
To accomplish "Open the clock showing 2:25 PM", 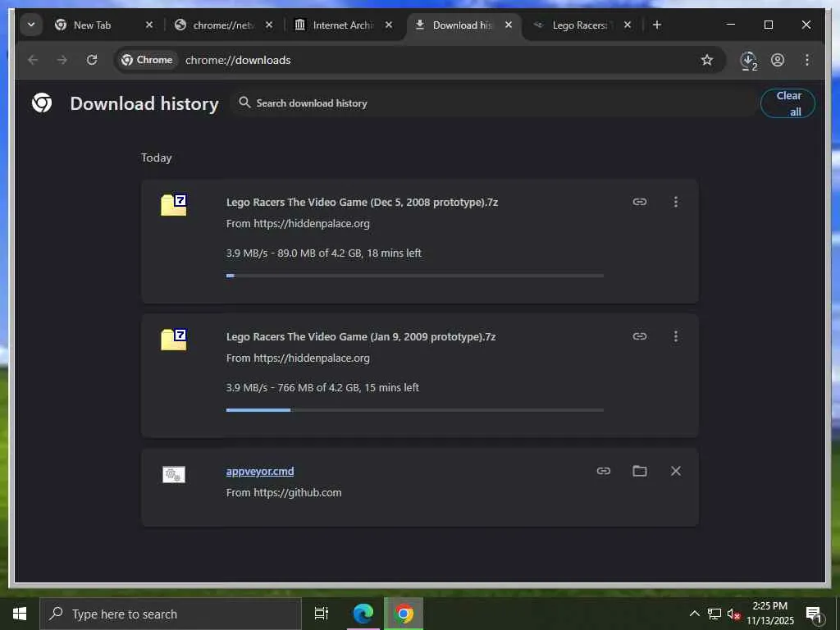I will click(x=770, y=614).
